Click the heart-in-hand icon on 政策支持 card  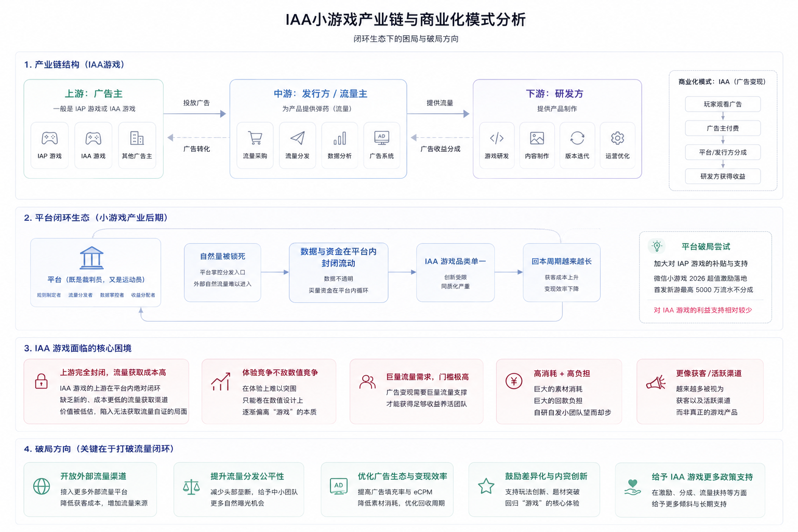coord(632,487)
